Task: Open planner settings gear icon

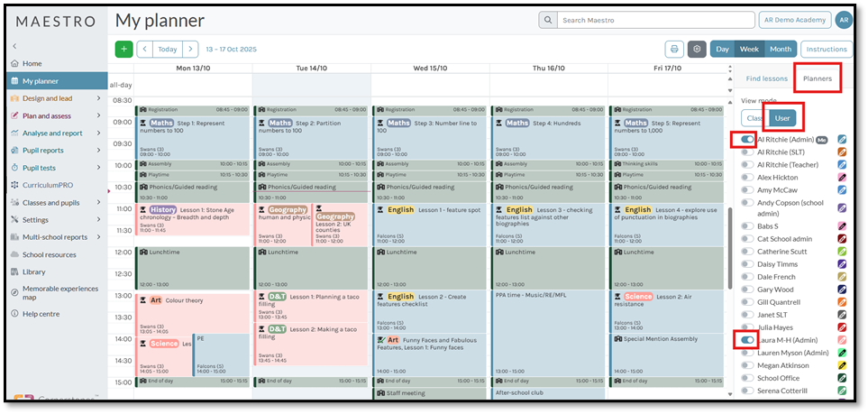Action: pyautogui.click(x=696, y=49)
